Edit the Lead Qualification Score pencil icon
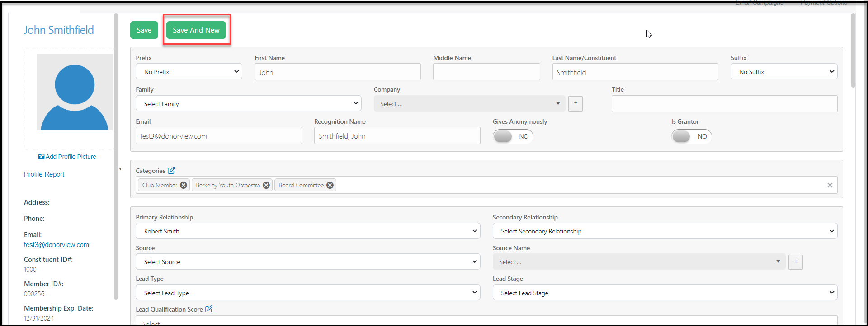Viewport: 868px width, 326px height. point(209,309)
